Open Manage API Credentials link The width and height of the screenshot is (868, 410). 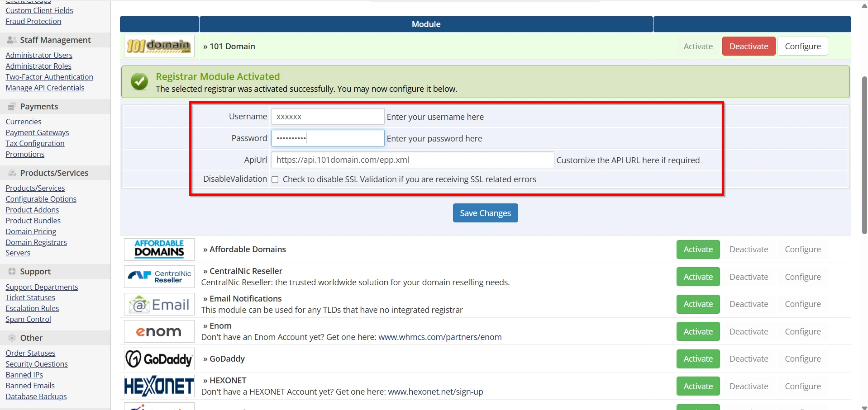pyautogui.click(x=45, y=88)
